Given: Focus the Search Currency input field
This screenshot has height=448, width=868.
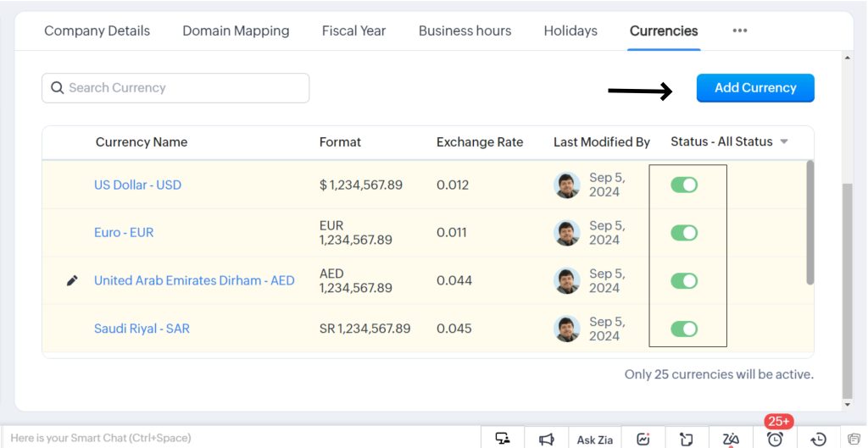Looking at the screenshot, I should [x=175, y=88].
